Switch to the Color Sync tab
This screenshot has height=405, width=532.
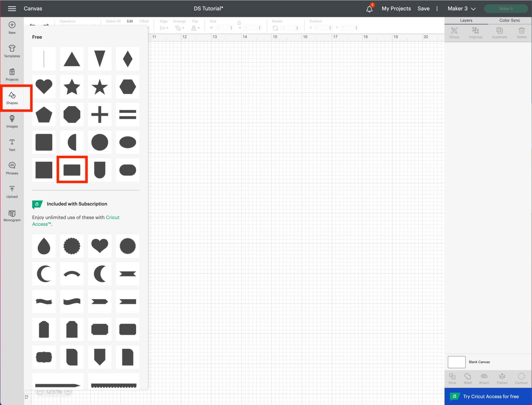pyautogui.click(x=509, y=20)
